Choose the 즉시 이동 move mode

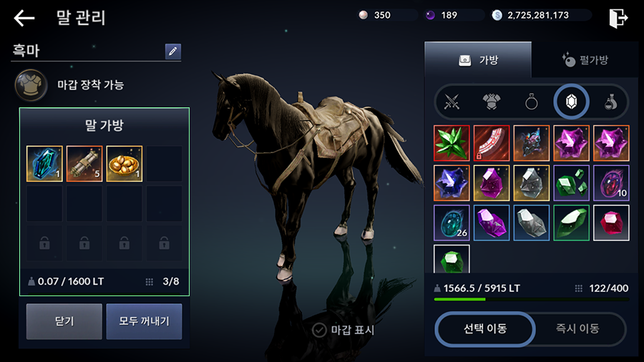[x=577, y=329]
